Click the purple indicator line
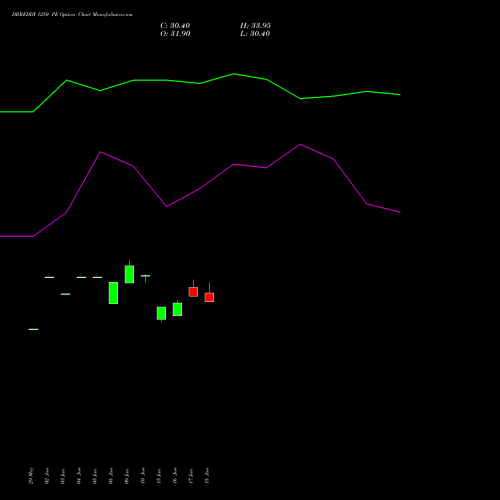The height and width of the screenshot is (500, 500). click(200, 189)
